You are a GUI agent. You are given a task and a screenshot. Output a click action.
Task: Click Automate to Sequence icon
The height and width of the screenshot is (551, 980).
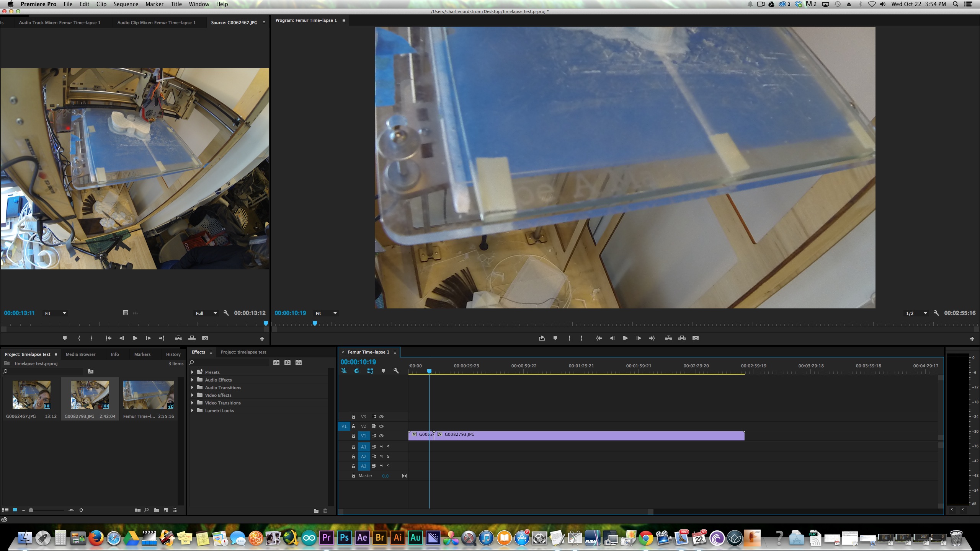138,510
